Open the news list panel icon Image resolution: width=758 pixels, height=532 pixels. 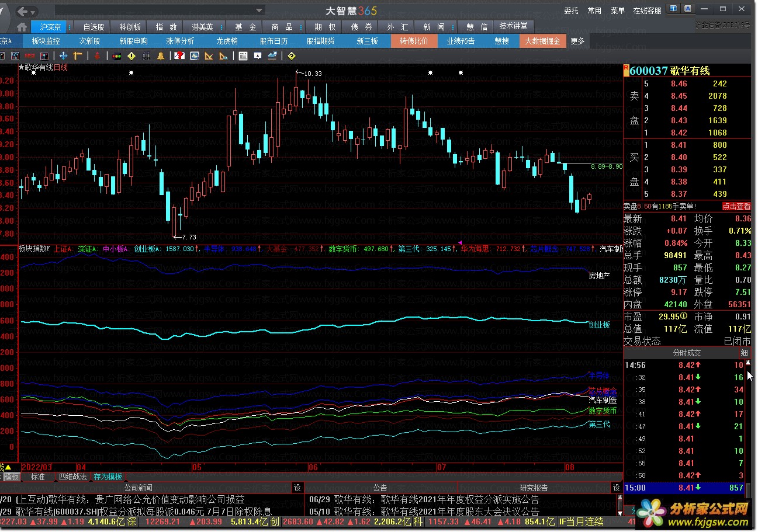243,56
